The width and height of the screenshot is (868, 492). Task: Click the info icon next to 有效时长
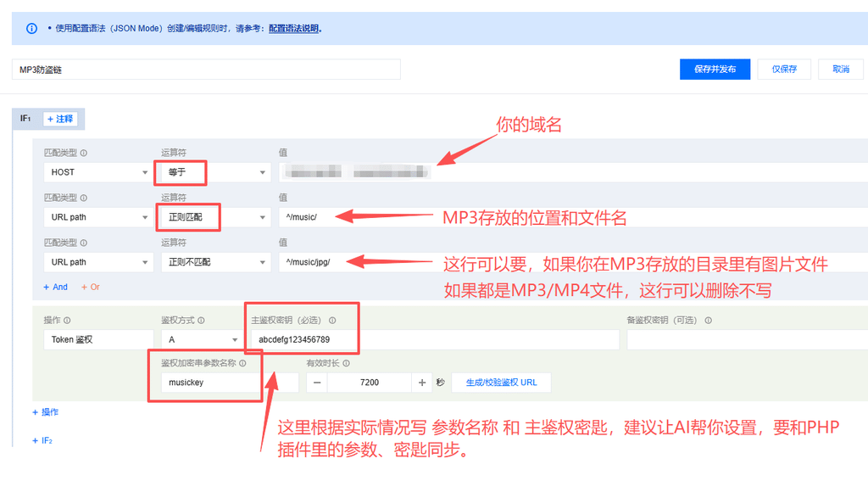[x=346, y=363]
